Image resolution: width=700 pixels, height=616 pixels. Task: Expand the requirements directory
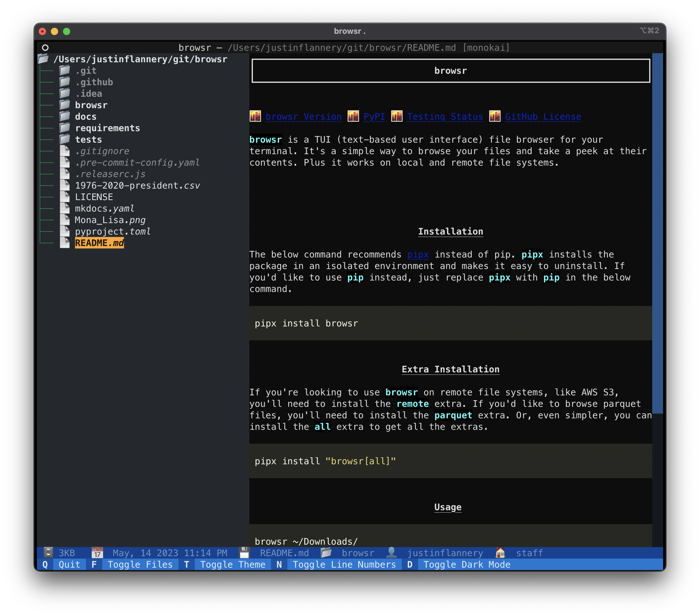point(107,128)
